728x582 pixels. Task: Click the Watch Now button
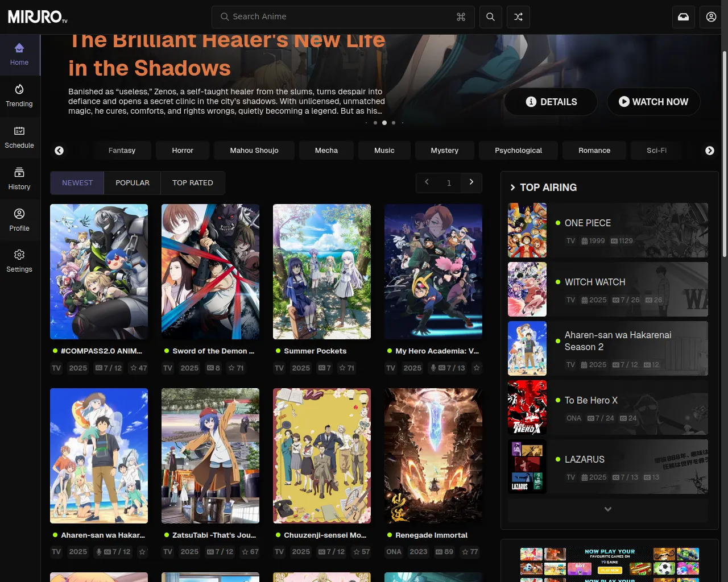click(653, 102)
